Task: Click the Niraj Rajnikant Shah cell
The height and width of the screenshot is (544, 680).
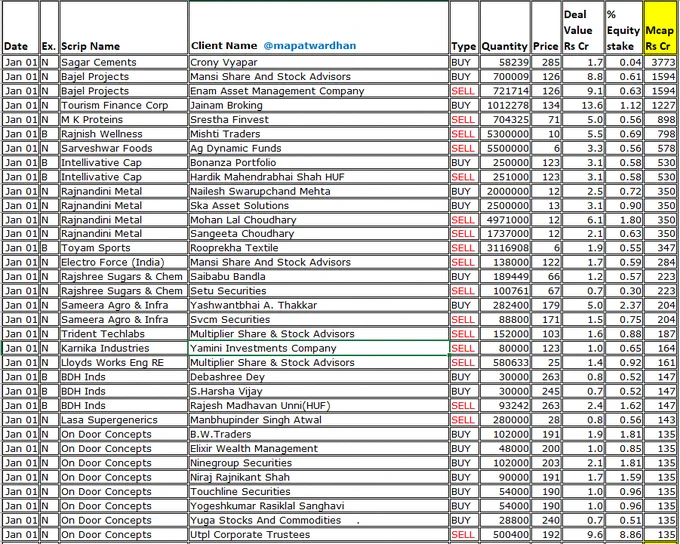Action: (x=319, y=477)
